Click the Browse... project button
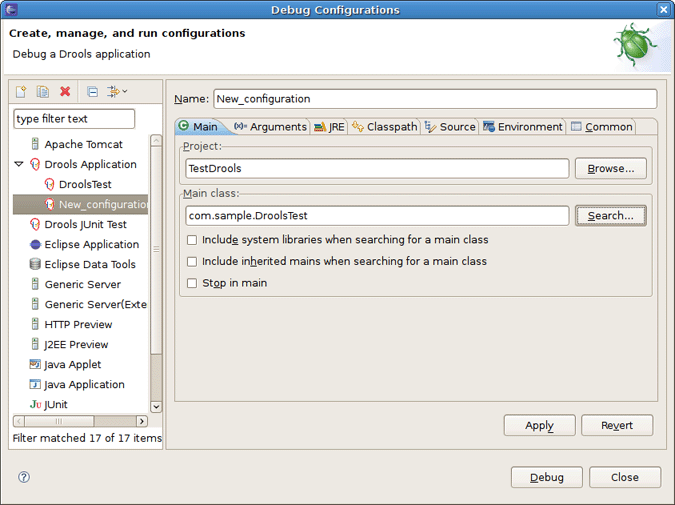675x505 pixels. [x=610, y=168]
